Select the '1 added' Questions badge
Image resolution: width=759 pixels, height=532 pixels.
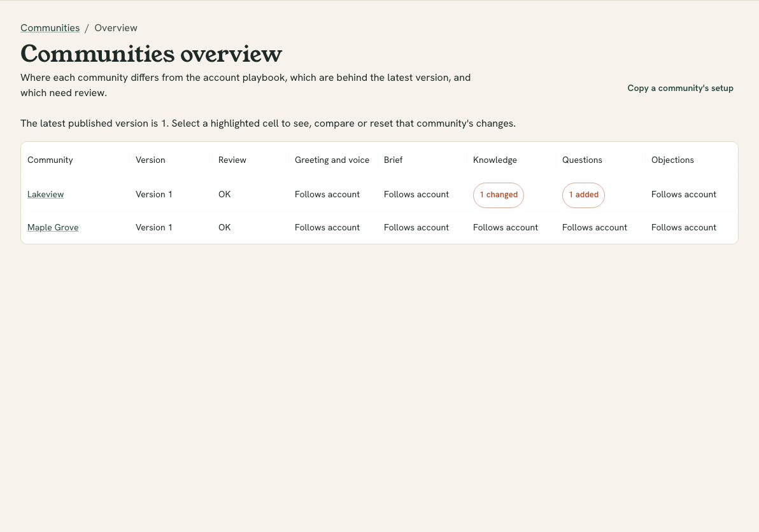pos(583,195)
